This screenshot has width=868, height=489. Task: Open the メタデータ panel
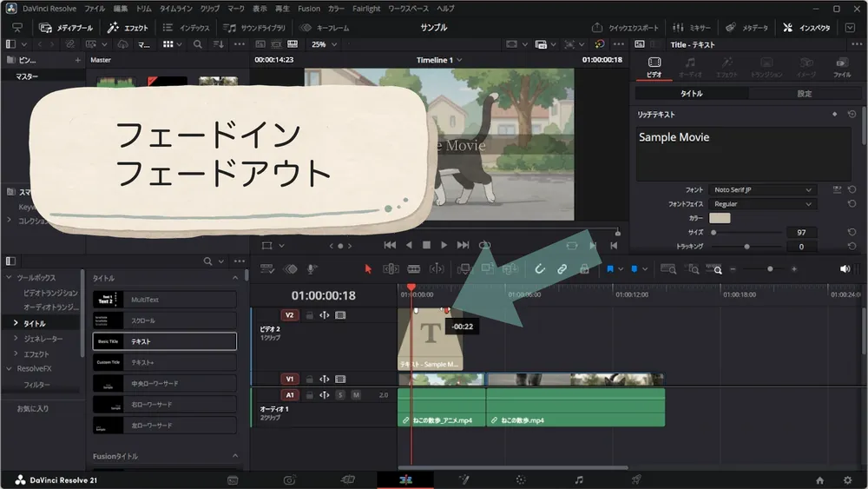(x=746, y=28)
